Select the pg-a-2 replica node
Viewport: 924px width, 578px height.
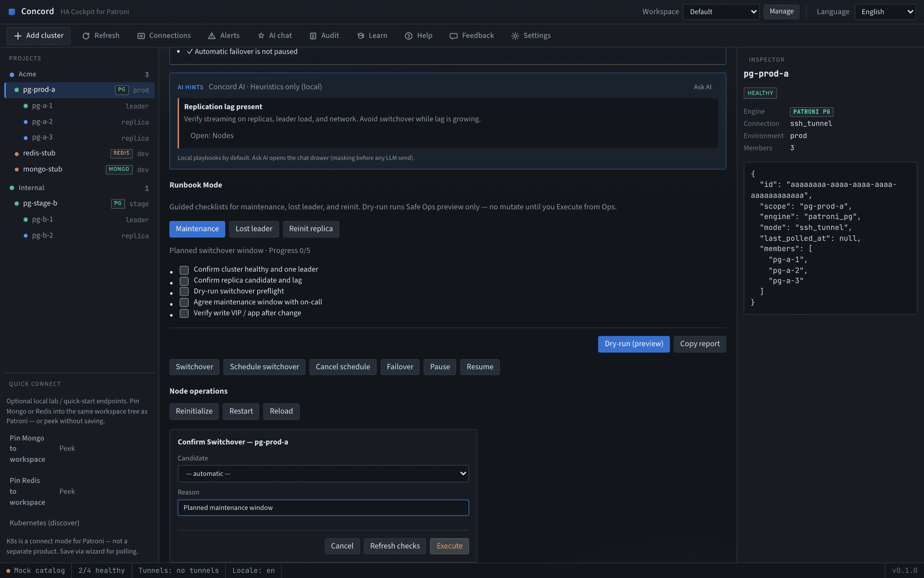86,122
